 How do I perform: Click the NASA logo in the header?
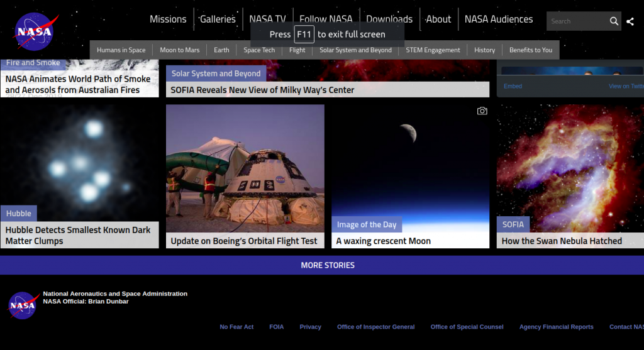[x=36, y=31]
